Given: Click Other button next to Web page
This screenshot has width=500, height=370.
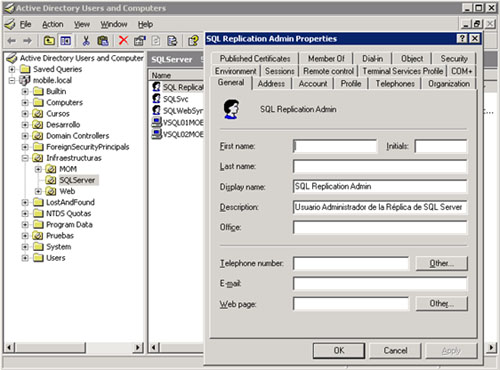Looking at the screenshot, I should 441,304.
